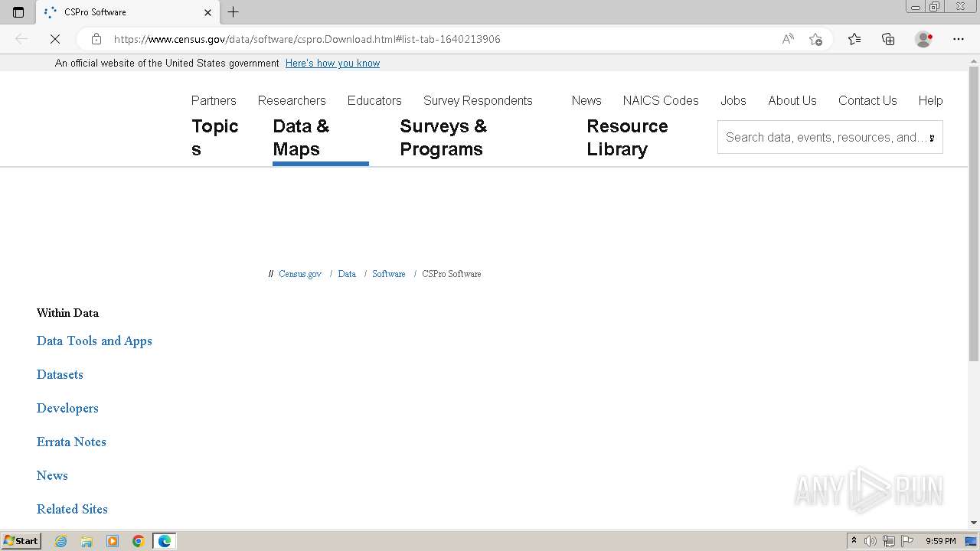Click the volume tray icon
This screenshot has height=551, width=980.
pos(871,541)
